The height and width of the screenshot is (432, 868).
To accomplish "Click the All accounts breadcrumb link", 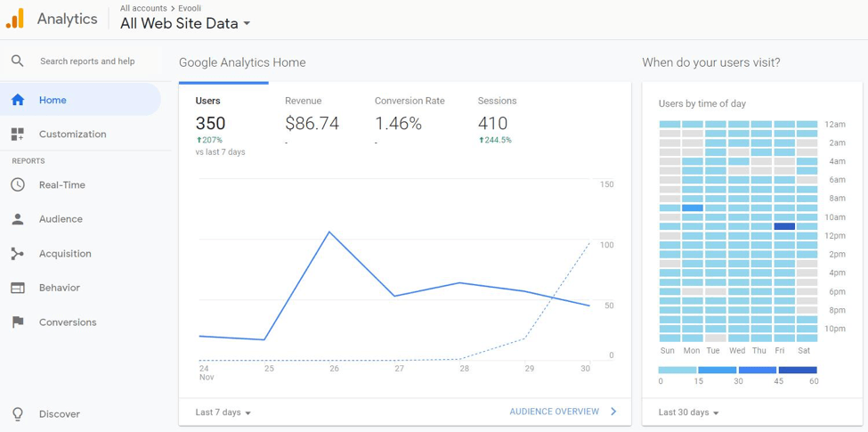I will tap(143, 8).
